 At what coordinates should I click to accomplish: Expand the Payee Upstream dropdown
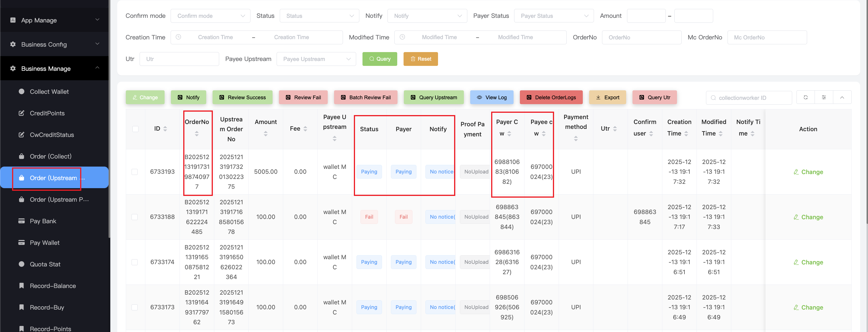316,59
